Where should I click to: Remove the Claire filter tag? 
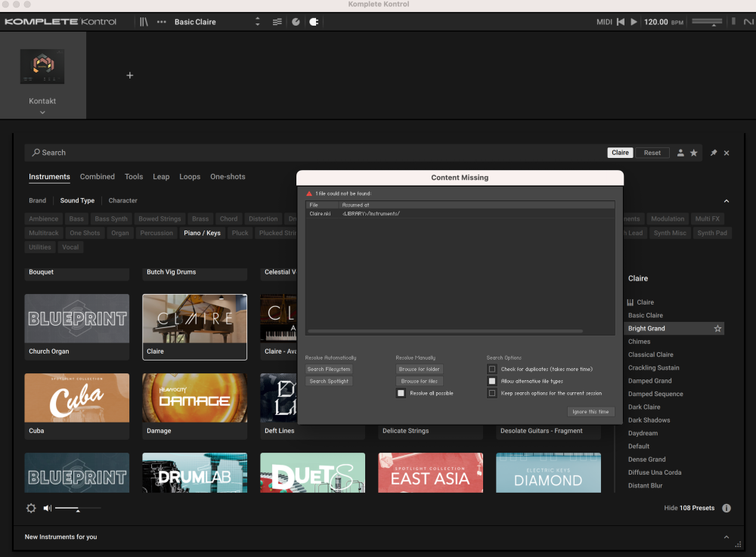(x=620, y=153)
